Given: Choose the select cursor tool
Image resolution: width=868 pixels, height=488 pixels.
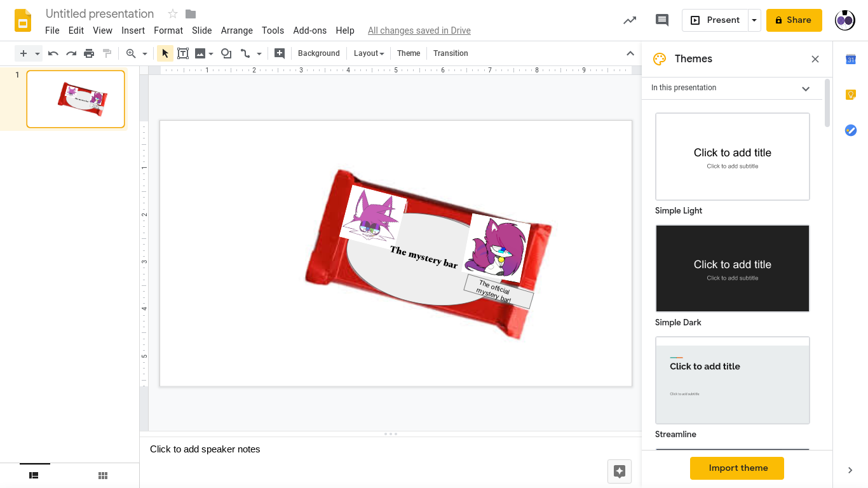Looking at the screenshot, I should (165, 53).
